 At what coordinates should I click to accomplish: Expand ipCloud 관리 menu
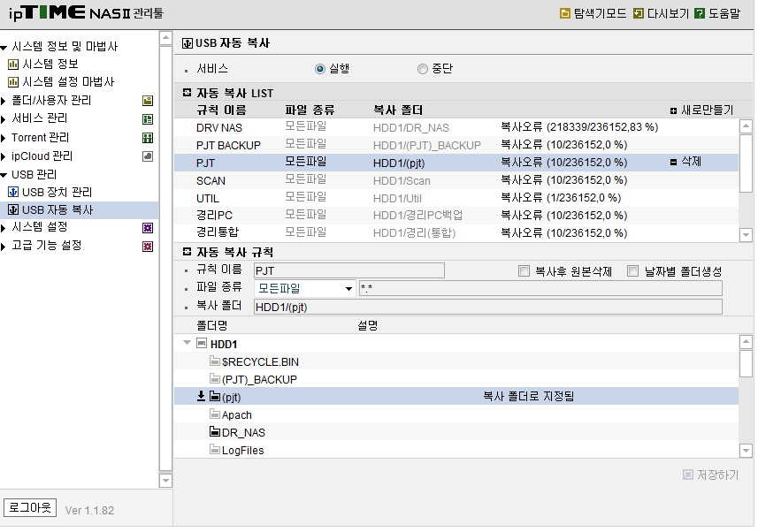point(4,156)
